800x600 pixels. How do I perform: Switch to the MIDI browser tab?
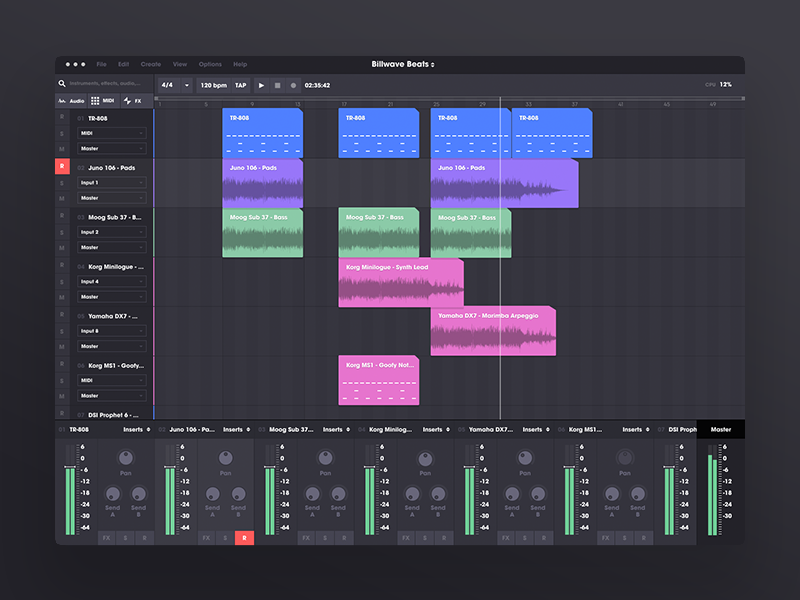click(x=103, y=101)
